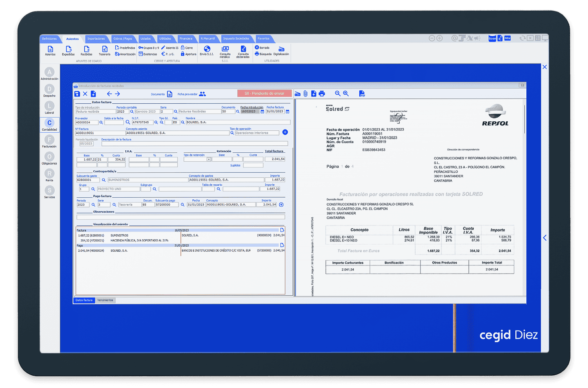Switch to the Cobros / Pagos tab

[122, 39]
